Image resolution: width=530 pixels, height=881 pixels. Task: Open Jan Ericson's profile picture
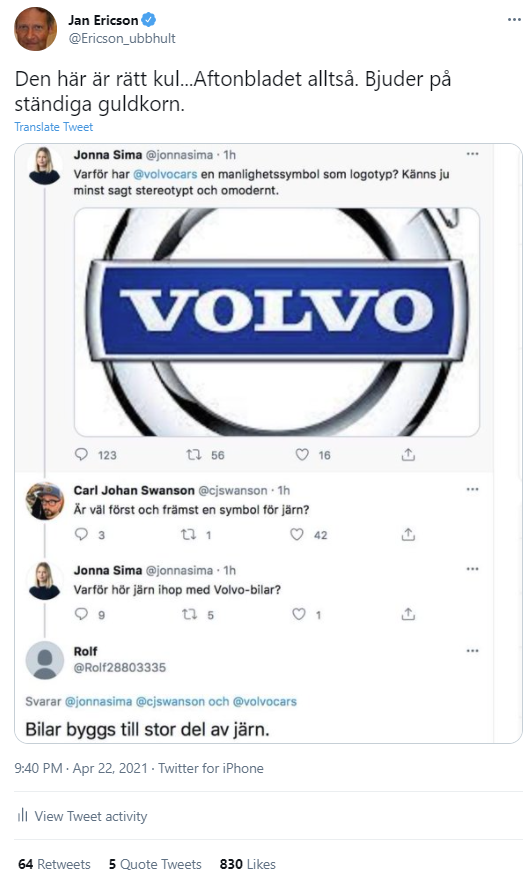(35, 29)
